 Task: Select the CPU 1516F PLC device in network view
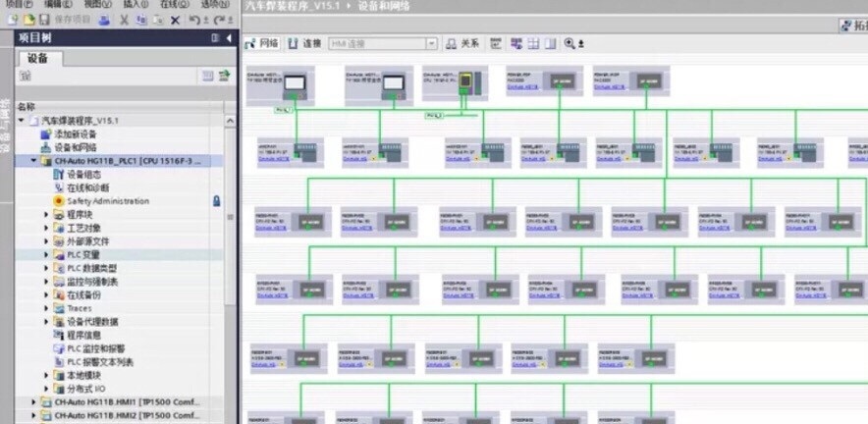(455, 83)
